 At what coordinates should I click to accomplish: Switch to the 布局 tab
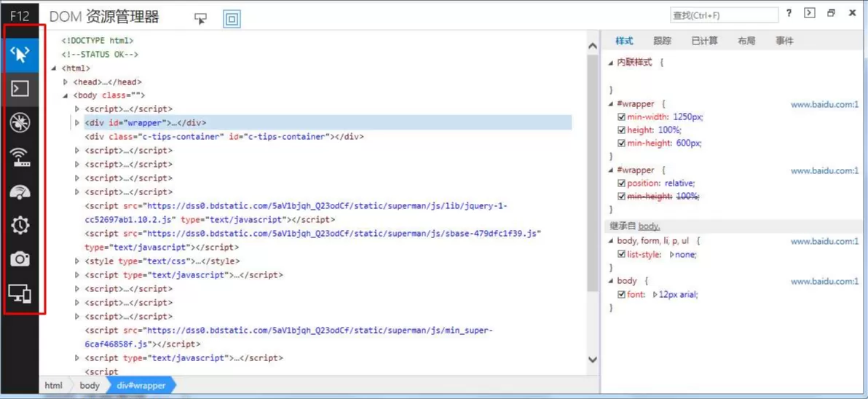click(746, 41)
